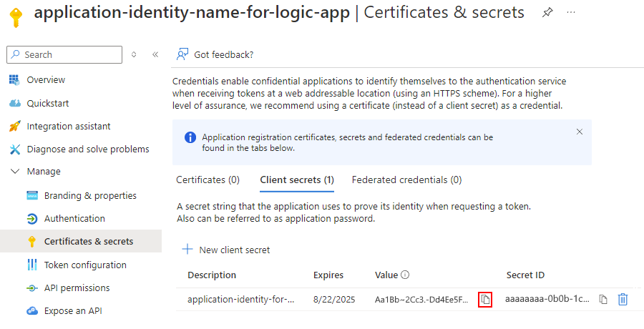Toggle expand/collapse arrows beside search
The width and height of the screenshot is (644, 329).
134,54
